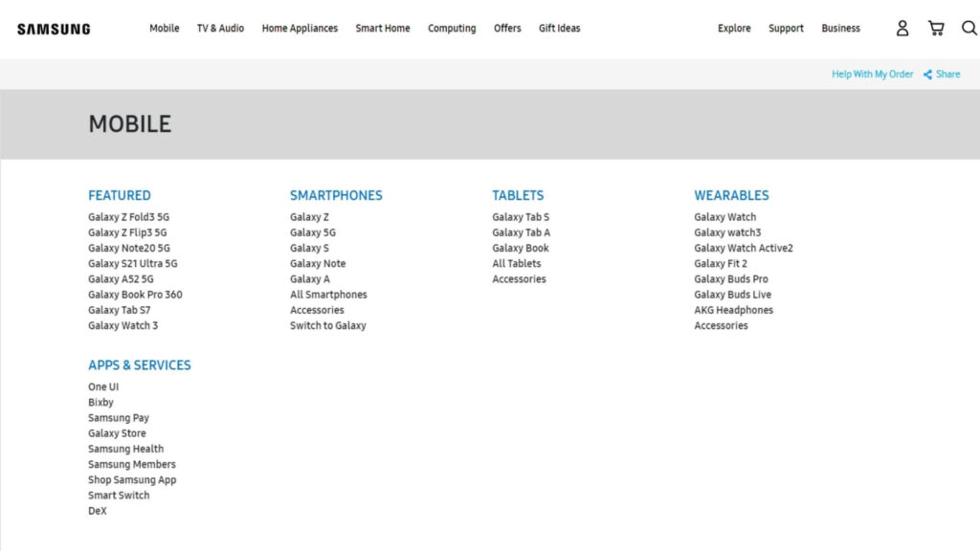
Task: Click the Share icon link
Action: pyautogui.click(x=942, y=75)
